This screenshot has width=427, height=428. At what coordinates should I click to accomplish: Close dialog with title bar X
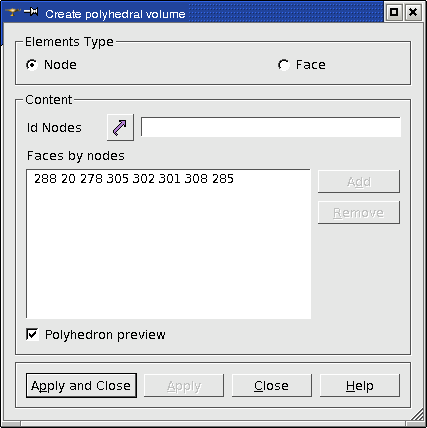(x=413, y=12)
